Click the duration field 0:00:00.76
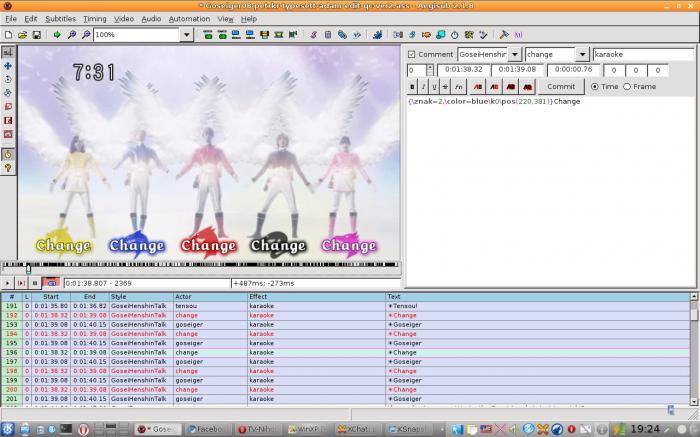 [573, 70]
